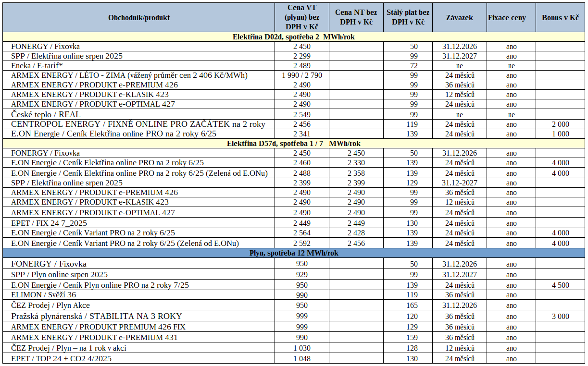Select the České teplo price '2 549'
This screenshot has width=588, height=366.
click(x=302, y=114)
